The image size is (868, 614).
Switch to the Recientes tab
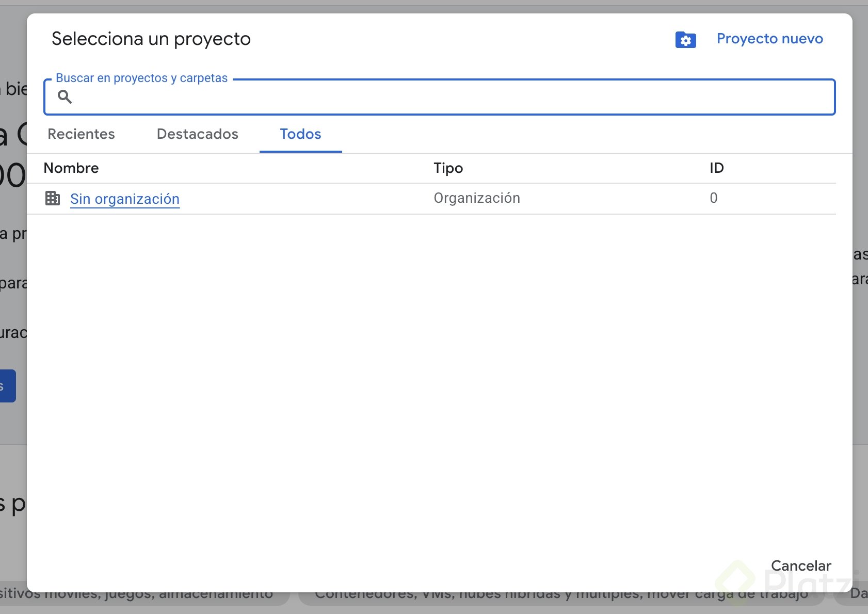(x=81, y=134)
